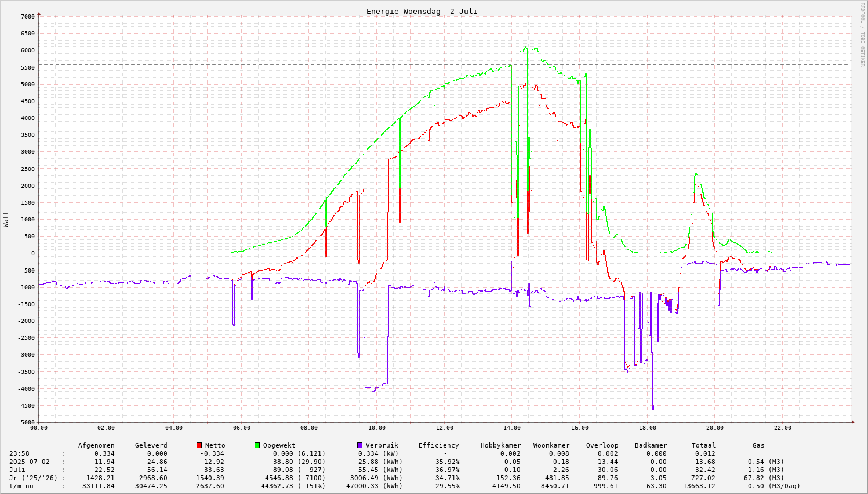Screen dimensions: 868x494
Task: Click the RRDTOOL / TOBI OETIKER watermark
Action: coord(862,34)
